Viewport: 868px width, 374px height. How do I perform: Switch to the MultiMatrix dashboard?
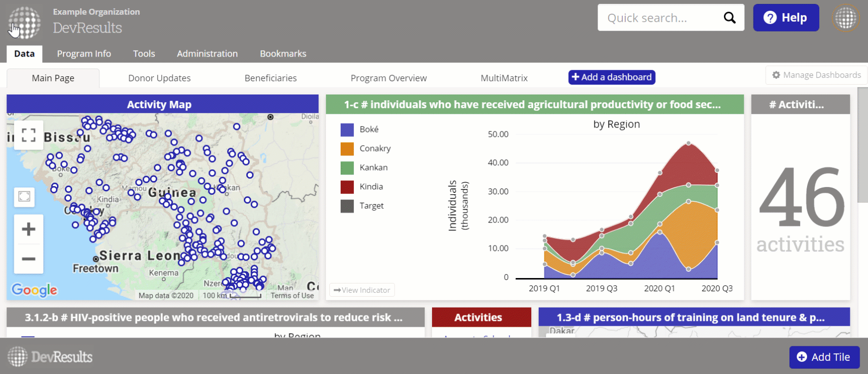[x=504, y=78]
